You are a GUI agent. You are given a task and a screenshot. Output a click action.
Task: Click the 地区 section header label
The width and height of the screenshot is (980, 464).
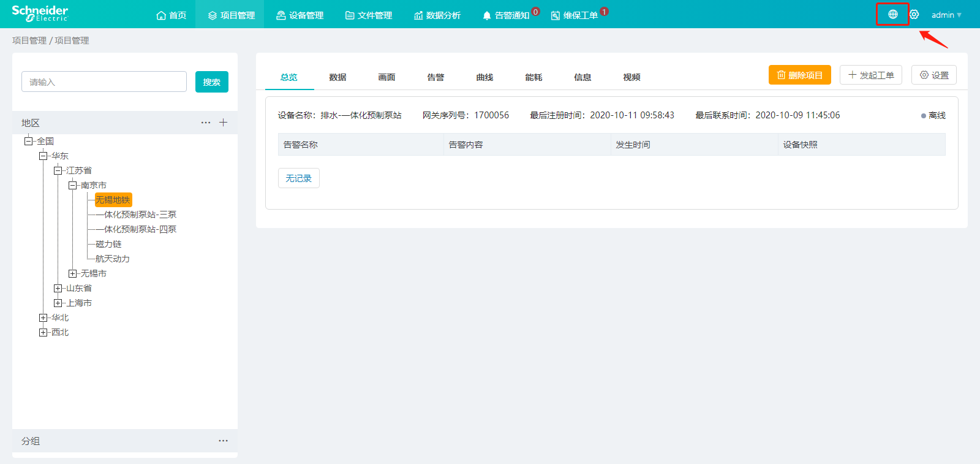31,123
